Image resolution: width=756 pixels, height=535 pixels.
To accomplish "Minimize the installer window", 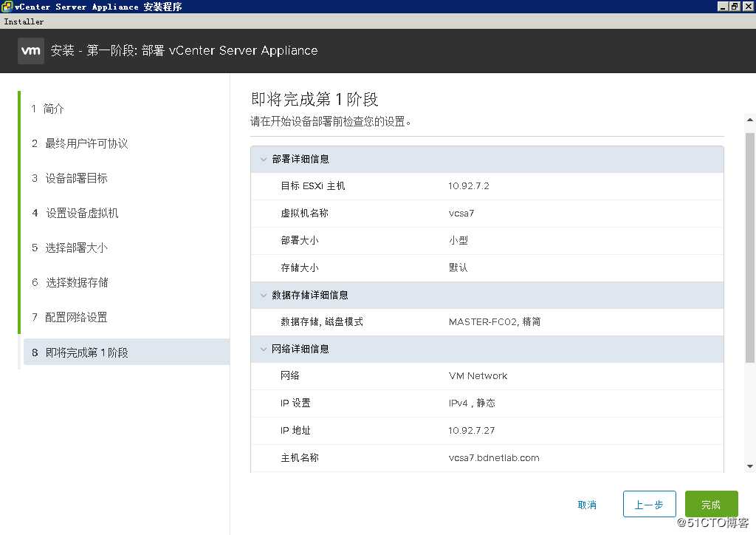I will pyautogui.click(x=722, y=6).
